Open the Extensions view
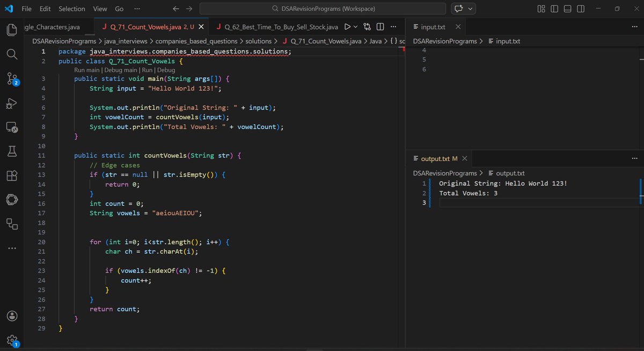This screenshot has height=351, width=644. click(12, 175)
